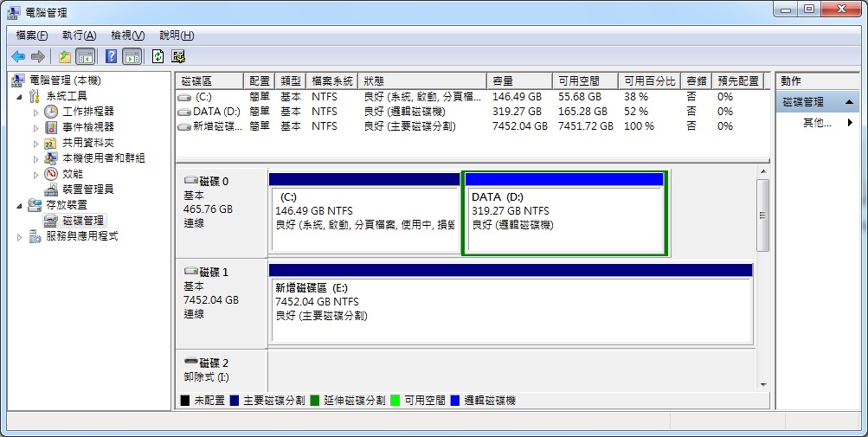The width and height of the screenshot is (868, 437).
Task: Sort by the 檔案系統 column header
Action: click(332, 80)
